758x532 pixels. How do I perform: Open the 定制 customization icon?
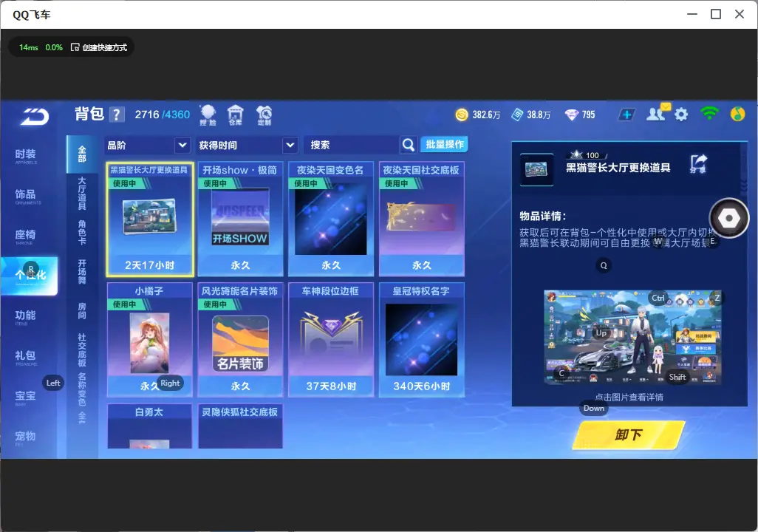(264, 115)
